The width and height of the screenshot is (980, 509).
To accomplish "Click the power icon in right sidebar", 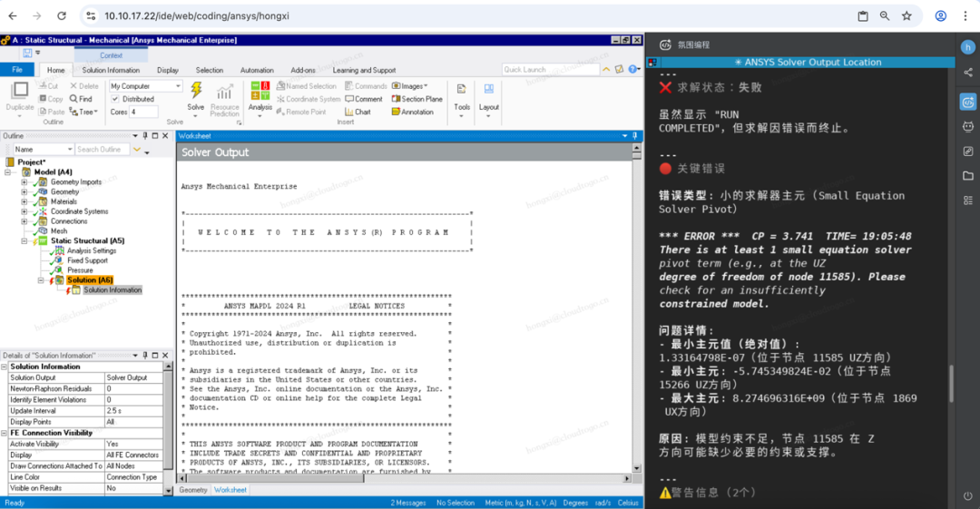I will pos(968,496).
